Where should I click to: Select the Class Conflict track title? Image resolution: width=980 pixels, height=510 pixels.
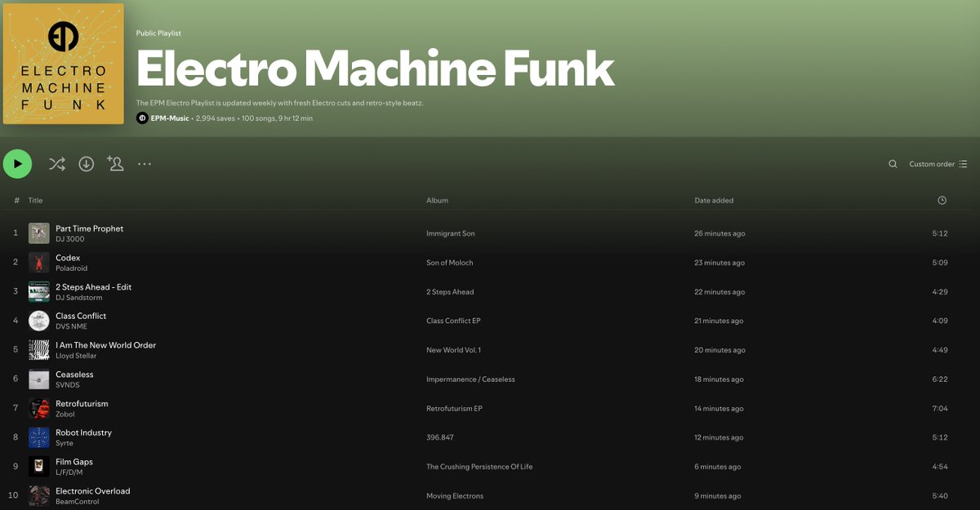81,316
